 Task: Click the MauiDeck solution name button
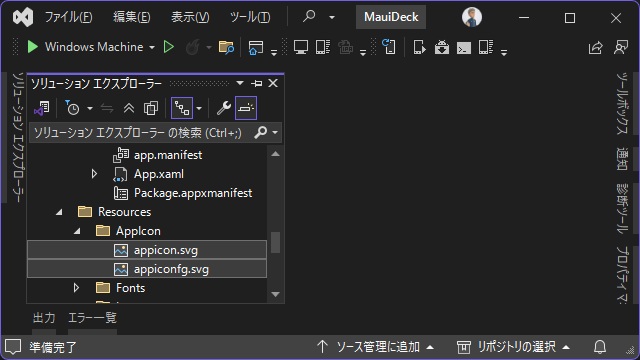(391, 17)
